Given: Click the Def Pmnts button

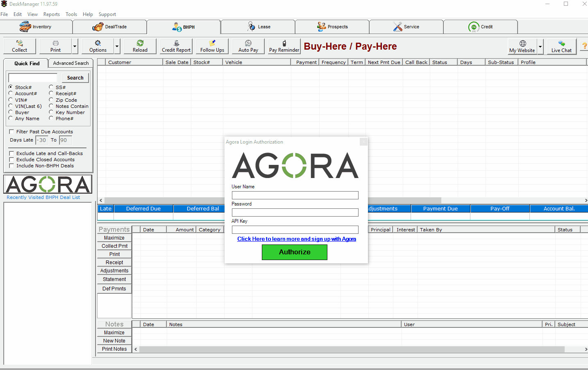Looking at the screenshot, I should coord(114,289).
